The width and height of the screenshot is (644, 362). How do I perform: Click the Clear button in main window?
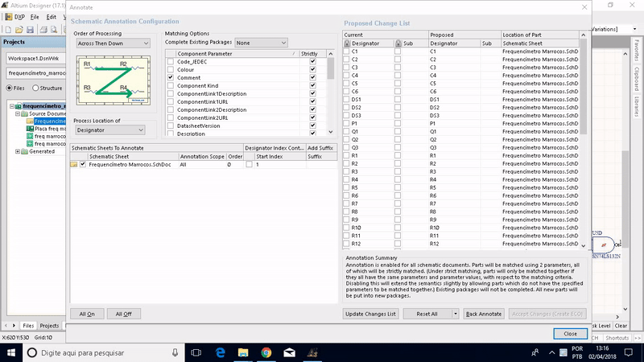pos(621,326)
